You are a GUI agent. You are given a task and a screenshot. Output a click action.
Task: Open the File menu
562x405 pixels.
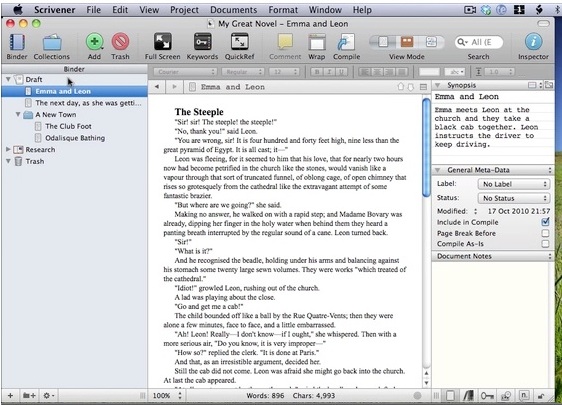(93, 10)
